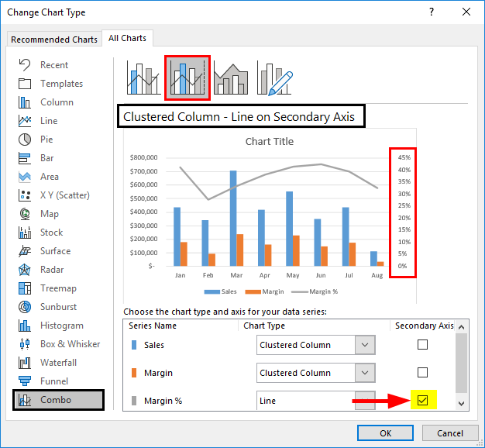Image resolution: width=485 pixels, height=448 pixels.
Task: Click the Series Name column header
Action: (x=153, y=326)
